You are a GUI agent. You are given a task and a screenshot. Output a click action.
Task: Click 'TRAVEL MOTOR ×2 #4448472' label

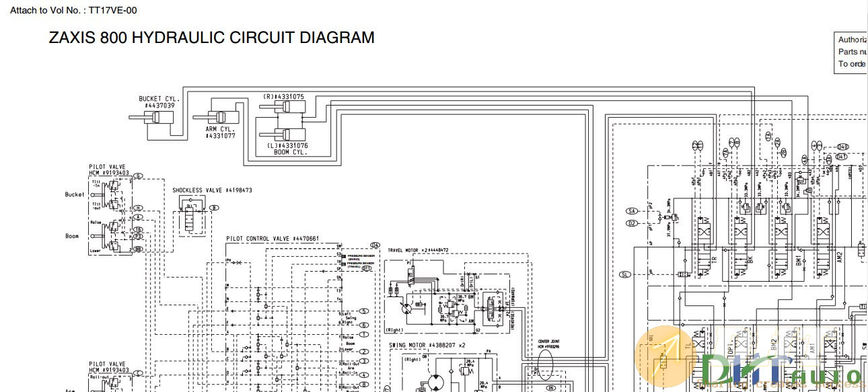click(418, 250)
